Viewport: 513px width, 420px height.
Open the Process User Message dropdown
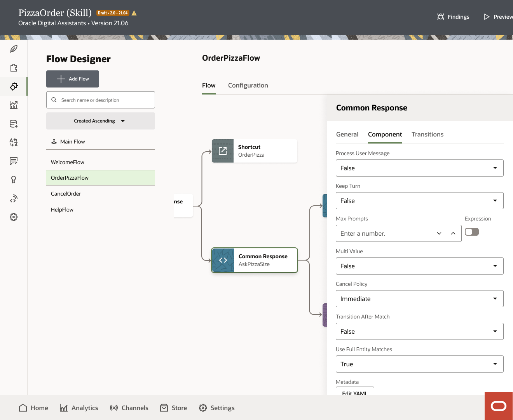(x=420, y=168)
